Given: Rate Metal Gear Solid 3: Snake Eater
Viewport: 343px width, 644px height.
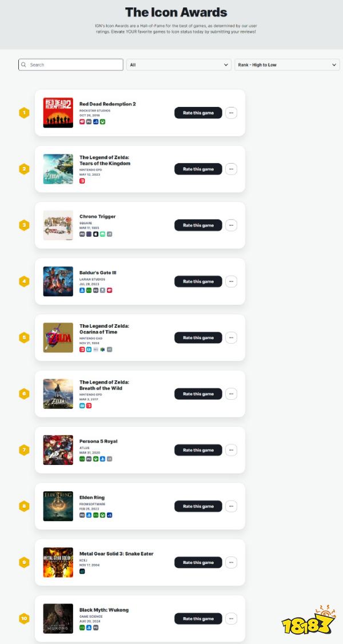Looking at the screenshot, I should 198,562.
